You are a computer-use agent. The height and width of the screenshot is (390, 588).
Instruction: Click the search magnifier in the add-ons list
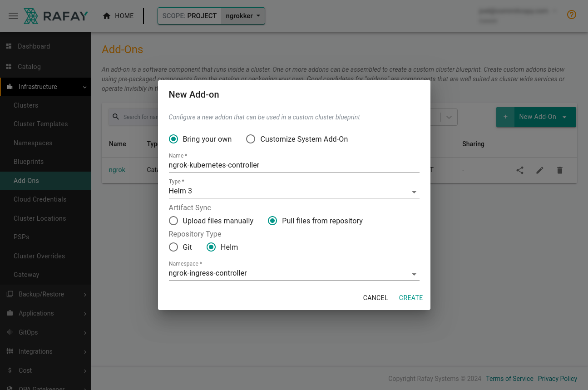click(x=115, y=117)
